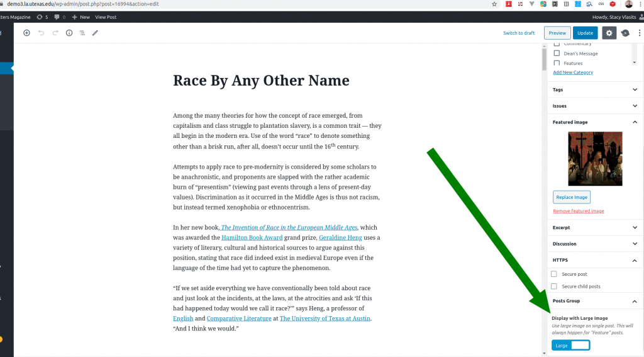Viewport: 644px width, 357px height.
Task: Tick the Secure child posts checkbox
Action: (x=554, y=286)
